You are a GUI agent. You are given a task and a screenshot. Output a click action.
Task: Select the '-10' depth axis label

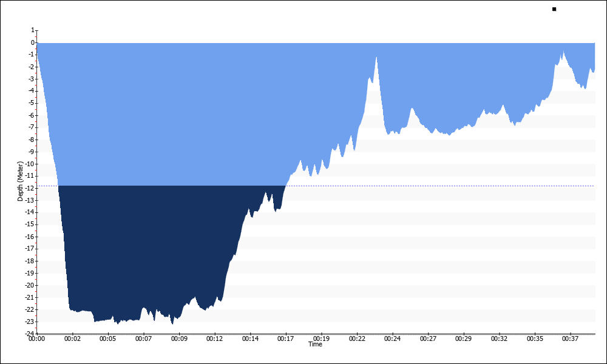30,164
